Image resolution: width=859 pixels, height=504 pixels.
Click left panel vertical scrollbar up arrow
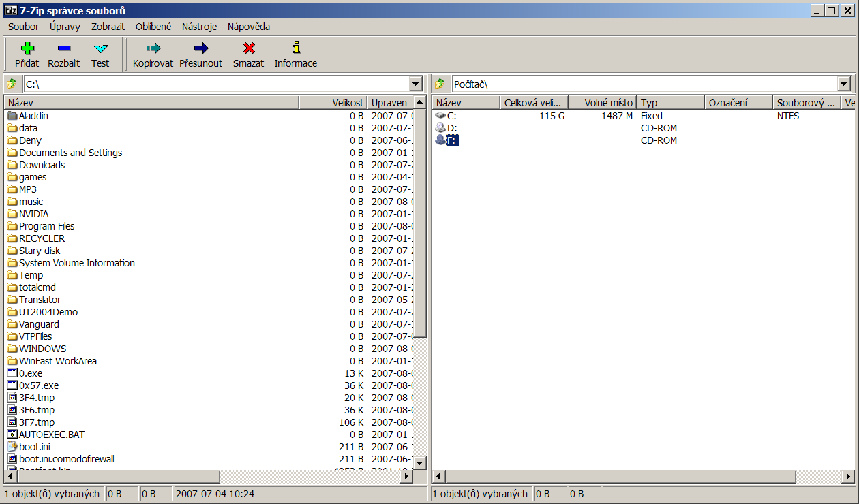click(x=420, y=103)
